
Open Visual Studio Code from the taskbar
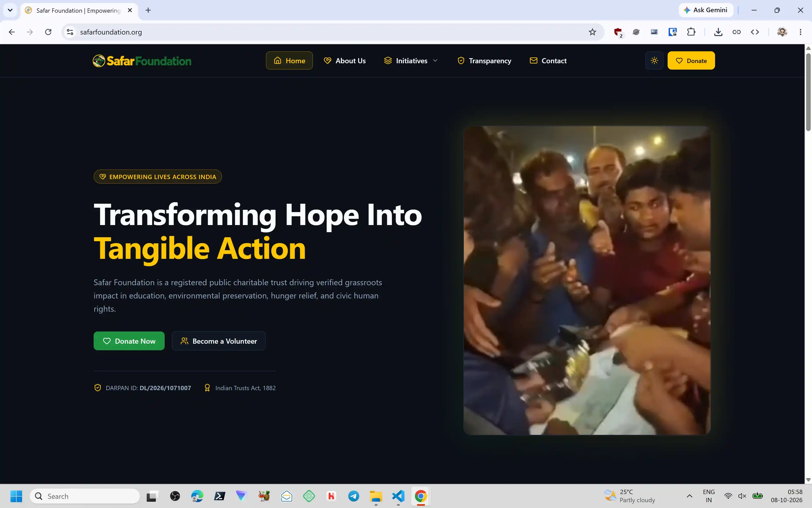click(398, 496)
